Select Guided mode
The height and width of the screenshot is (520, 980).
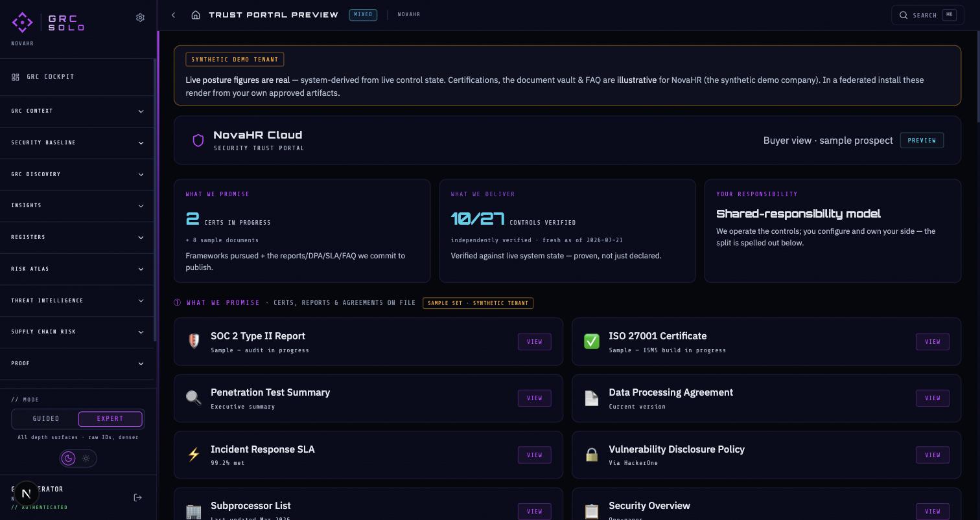coord(46,419)
